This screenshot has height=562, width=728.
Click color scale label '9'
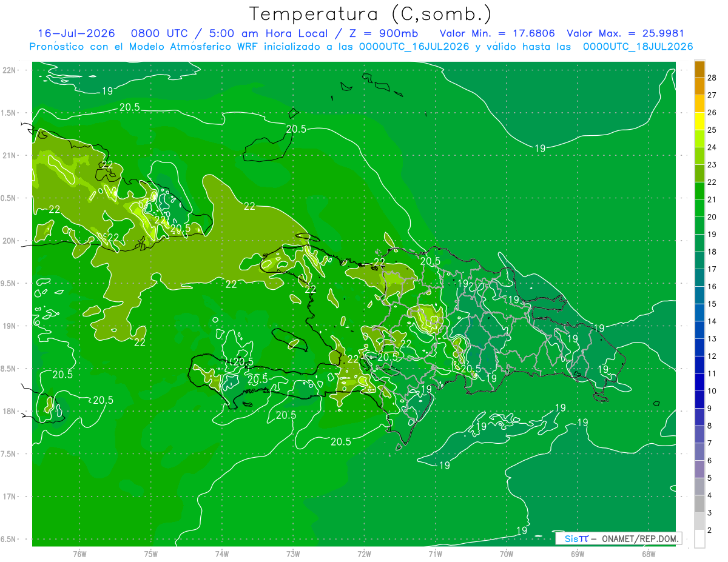(710, 409)
